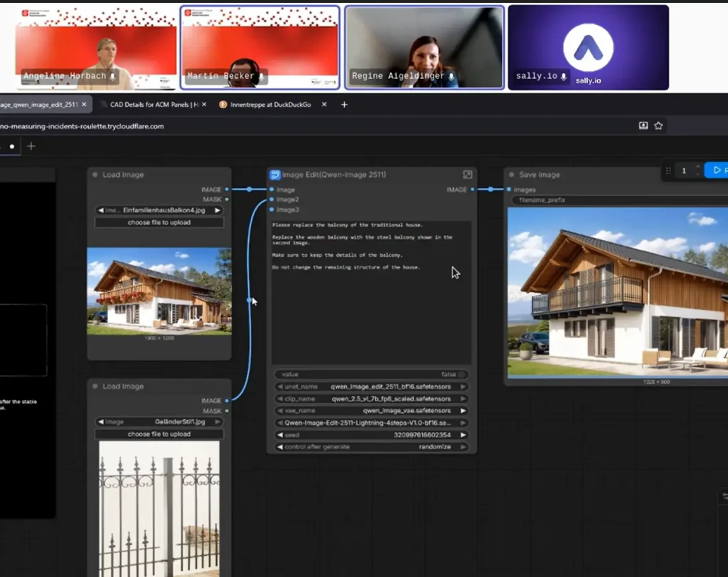
Task: Click the right arrow on the seed field
Action: point(463,435)
